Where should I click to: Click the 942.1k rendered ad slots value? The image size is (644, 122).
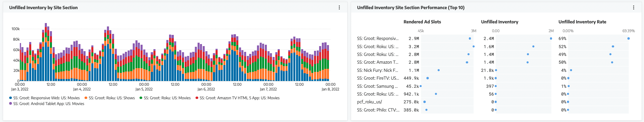[x=411, y=94]
